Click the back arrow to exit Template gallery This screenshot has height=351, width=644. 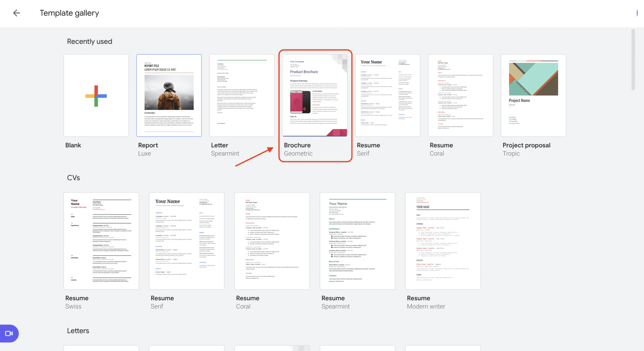pyautogui.click(x=16, y=13)
